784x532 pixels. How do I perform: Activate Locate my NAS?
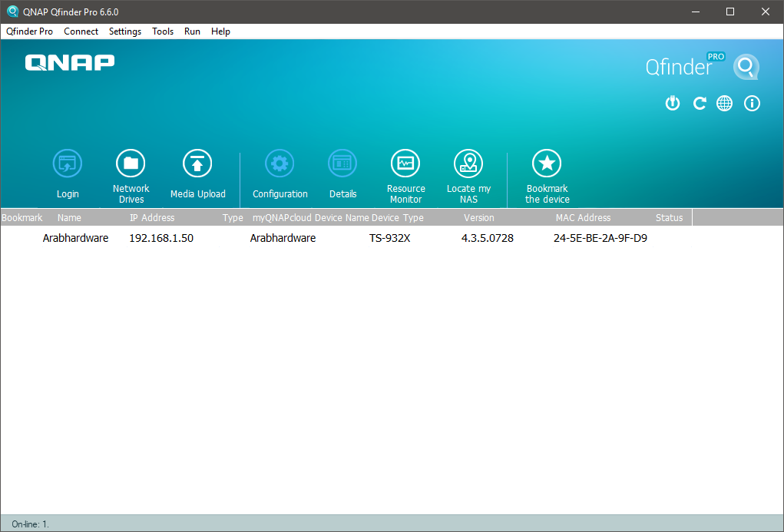(x=468, y=164)
